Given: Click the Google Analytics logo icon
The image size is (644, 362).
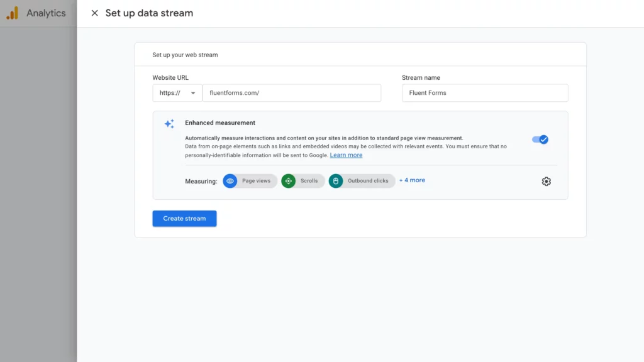Looking at the screenshot, I should coord(13,13).
